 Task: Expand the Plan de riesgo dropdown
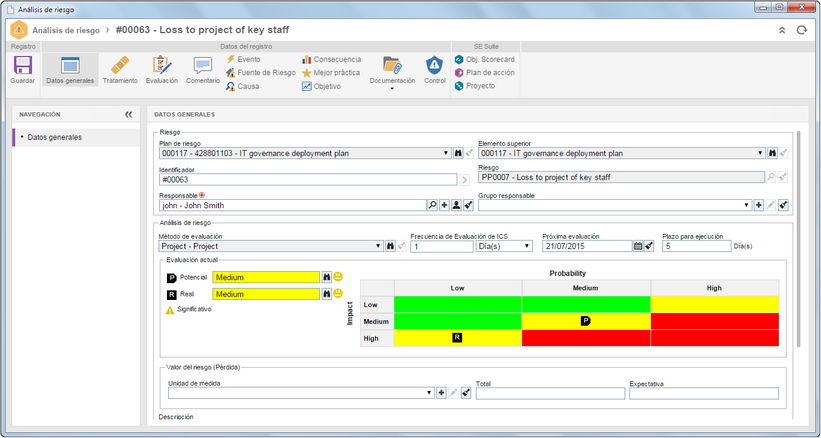(446, 153)
